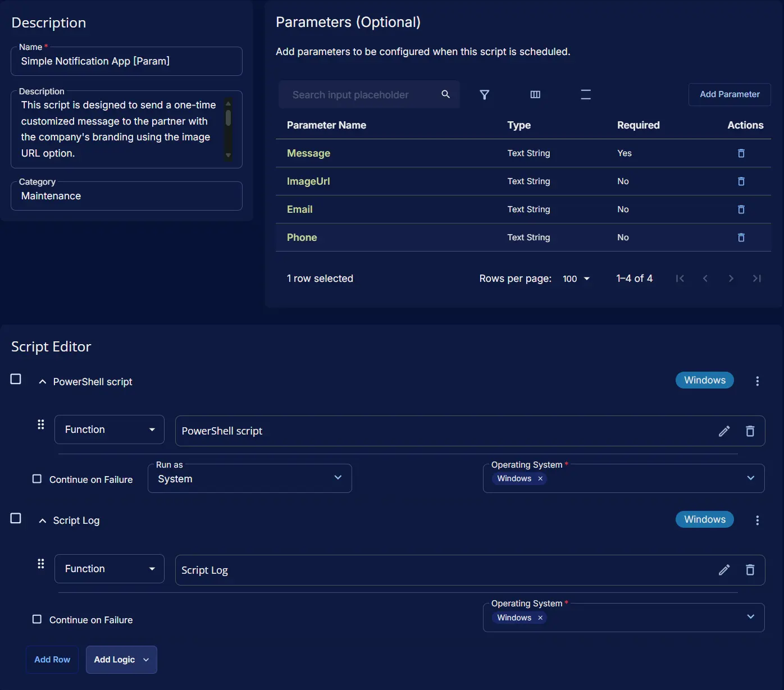Open the Email parameter

pyautogui.click(x=299, y=209)
